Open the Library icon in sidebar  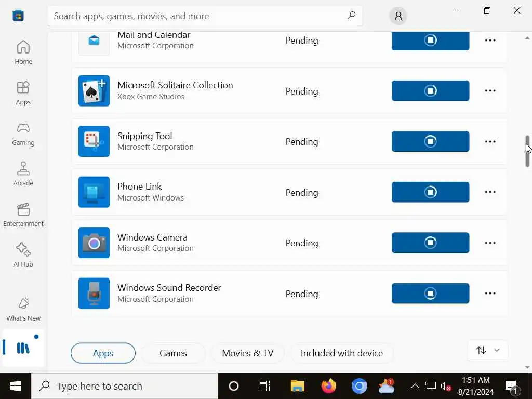coord(23,348)
